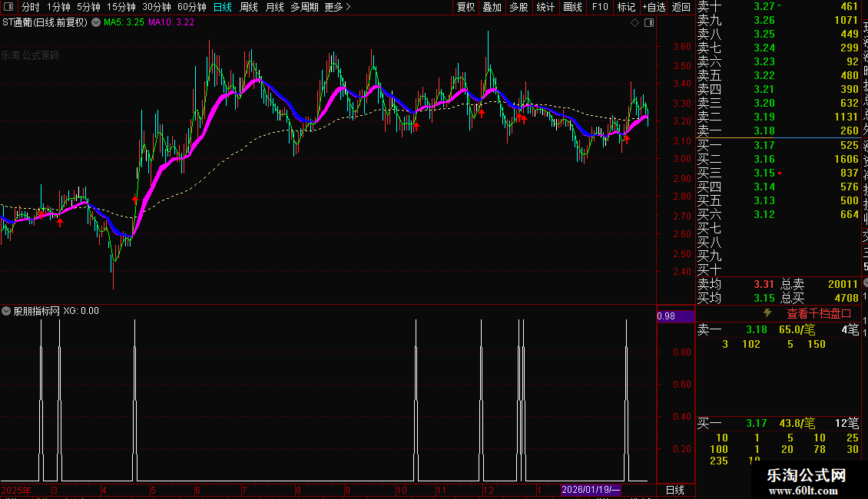
Task: Switch to the 分时 chart tab
Action: pyautogui.click(x=31, y=7)
